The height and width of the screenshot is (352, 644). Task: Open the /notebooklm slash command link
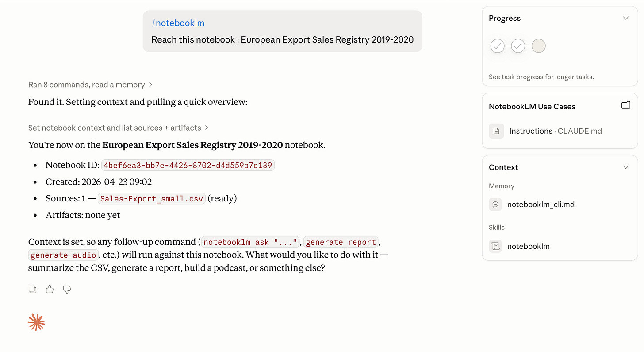pyautogui.click(x=178, y=23)
